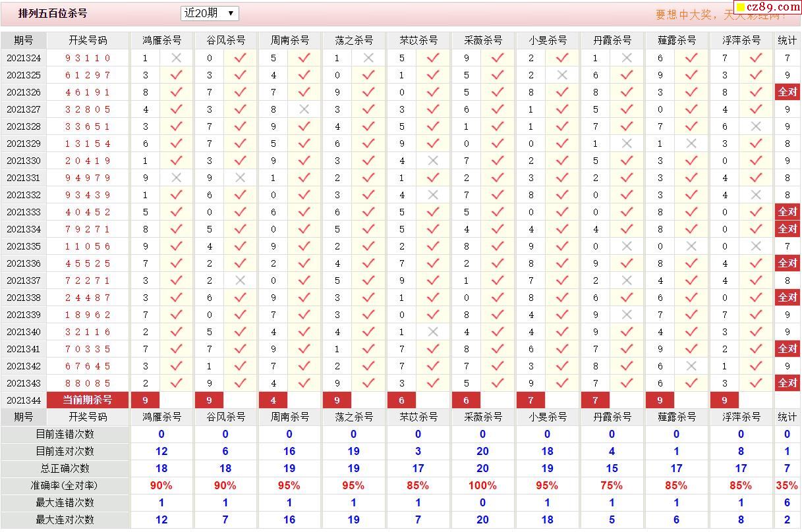Click the X mark for 周南杀号 in row 2021327
Screen dimensions: 802x532
click(304, 109)
